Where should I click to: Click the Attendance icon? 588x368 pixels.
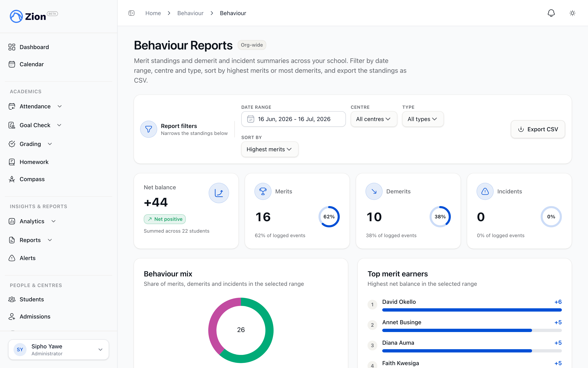[12, 106]
